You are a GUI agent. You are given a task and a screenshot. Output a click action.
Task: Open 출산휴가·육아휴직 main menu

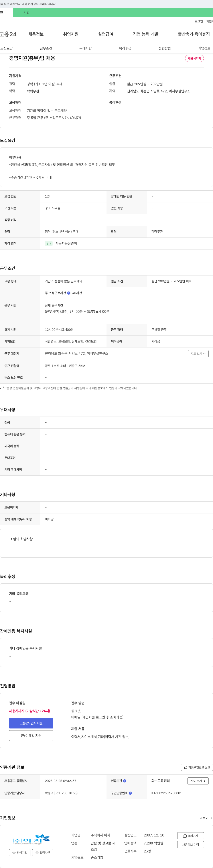pos(194,34)
